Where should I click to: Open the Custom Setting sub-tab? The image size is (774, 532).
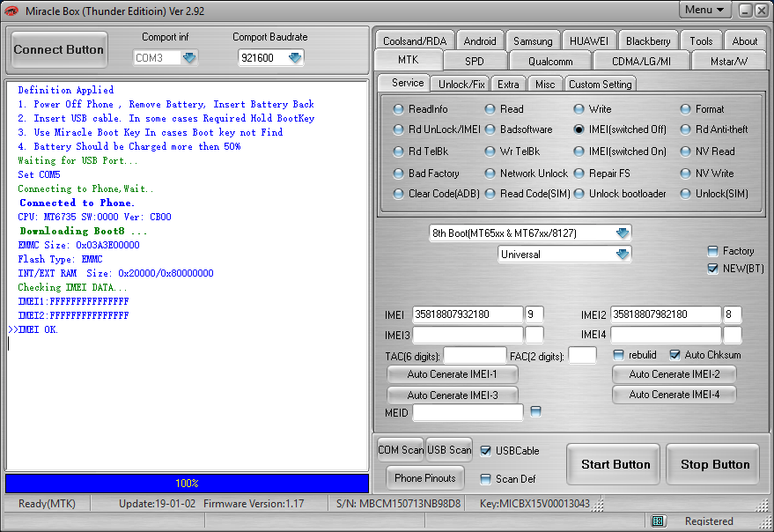[600, 84]
